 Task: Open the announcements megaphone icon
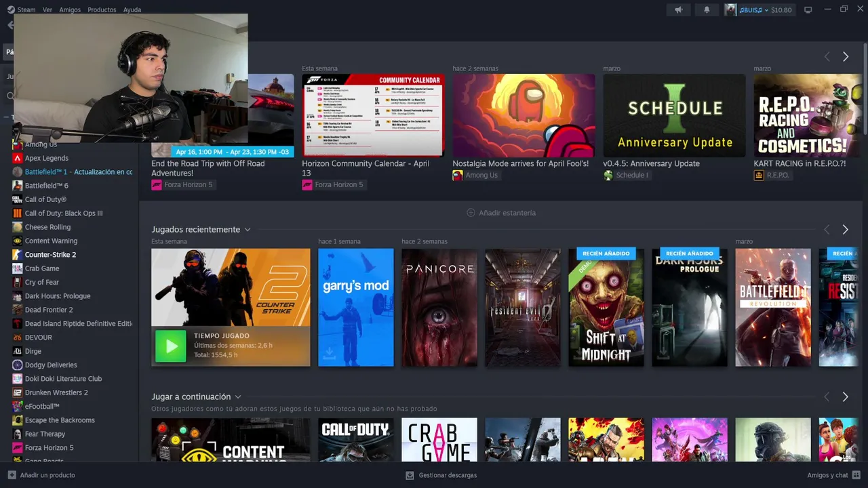click(x=678, y=9)
